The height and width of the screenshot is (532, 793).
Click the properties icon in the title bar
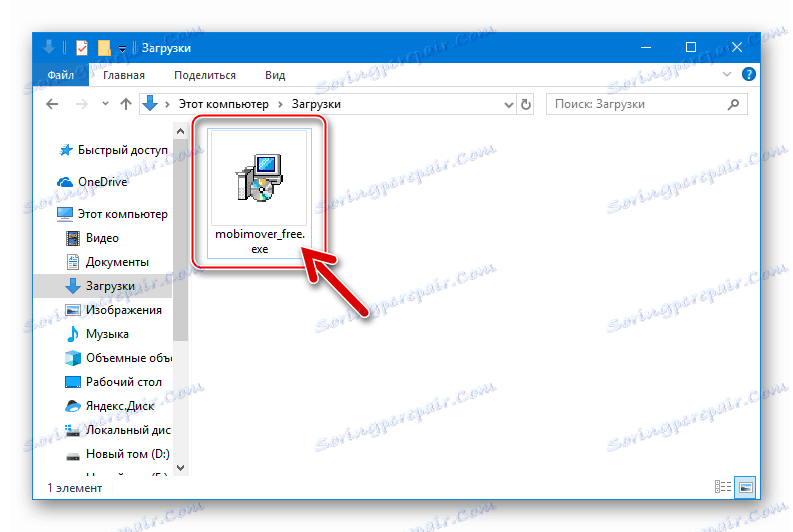click(81, 48)
